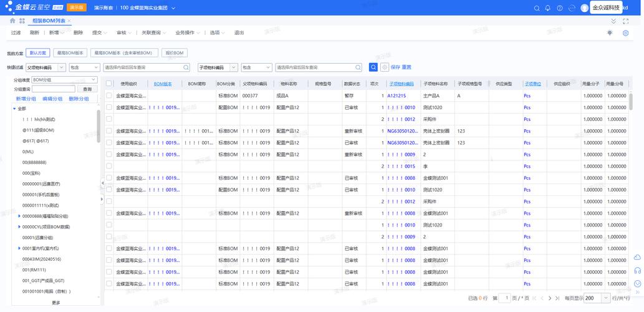Click the magnifier in 子项物料编码 filter input
Screen dimensions: 644x312
click(358, 67)
